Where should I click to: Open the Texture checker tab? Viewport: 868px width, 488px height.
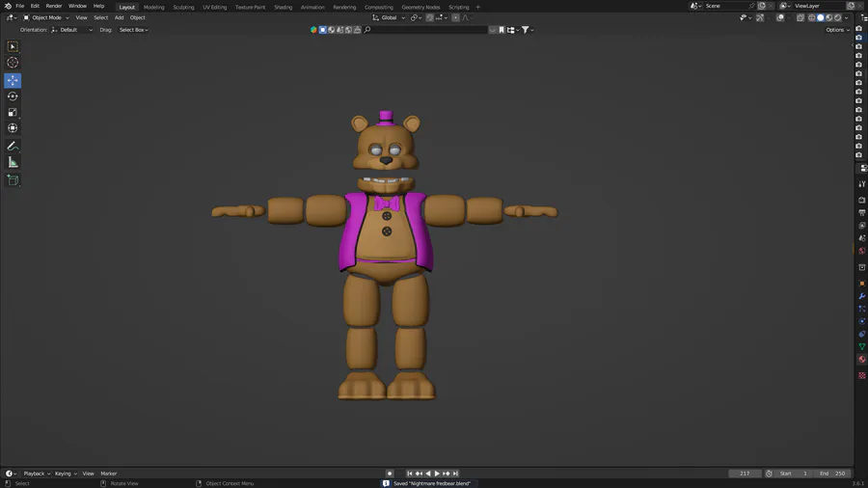pos(862,375)
